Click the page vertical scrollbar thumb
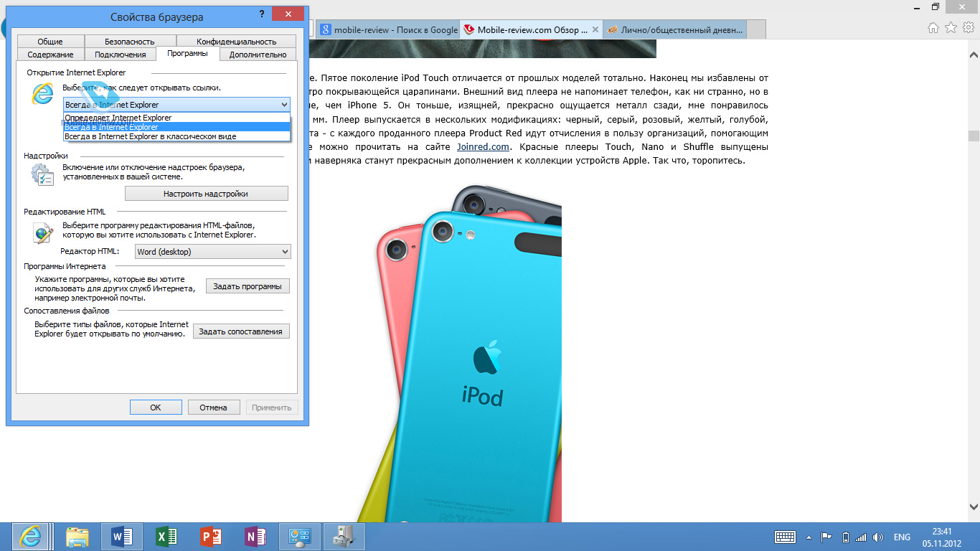Image resolution: width=980 pixels, height=551 pixels. point(974,136)
